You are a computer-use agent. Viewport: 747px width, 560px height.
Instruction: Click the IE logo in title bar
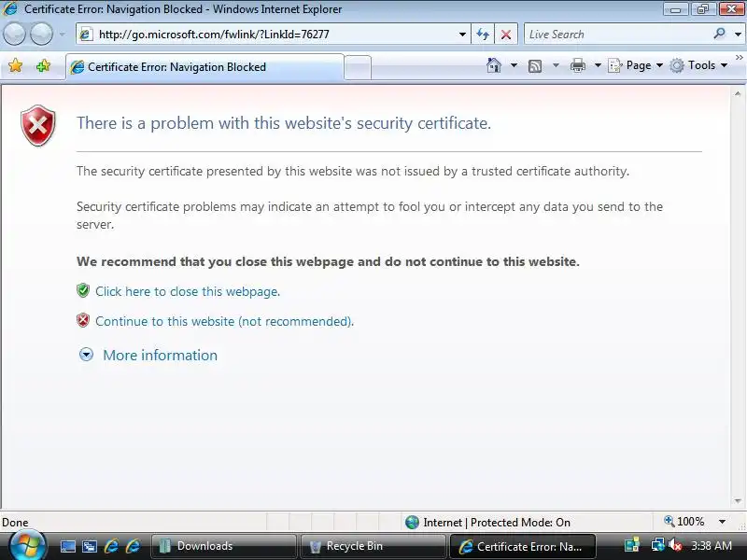9,9
